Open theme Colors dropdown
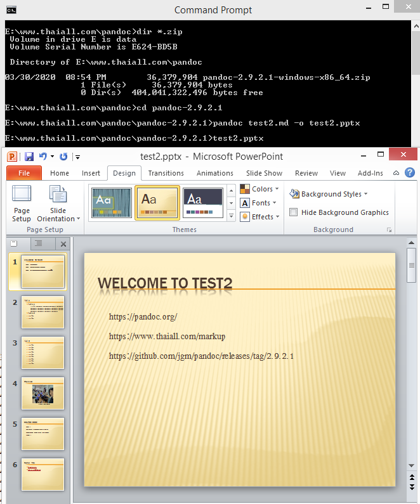This screenshot has width=420, height=504. pos(260,189)
